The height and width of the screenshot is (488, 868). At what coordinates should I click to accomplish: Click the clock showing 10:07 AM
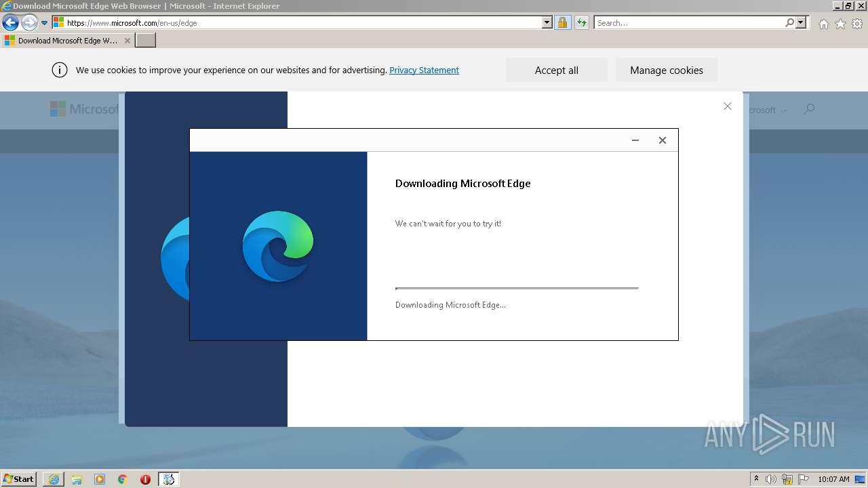(x=833, y=479)
